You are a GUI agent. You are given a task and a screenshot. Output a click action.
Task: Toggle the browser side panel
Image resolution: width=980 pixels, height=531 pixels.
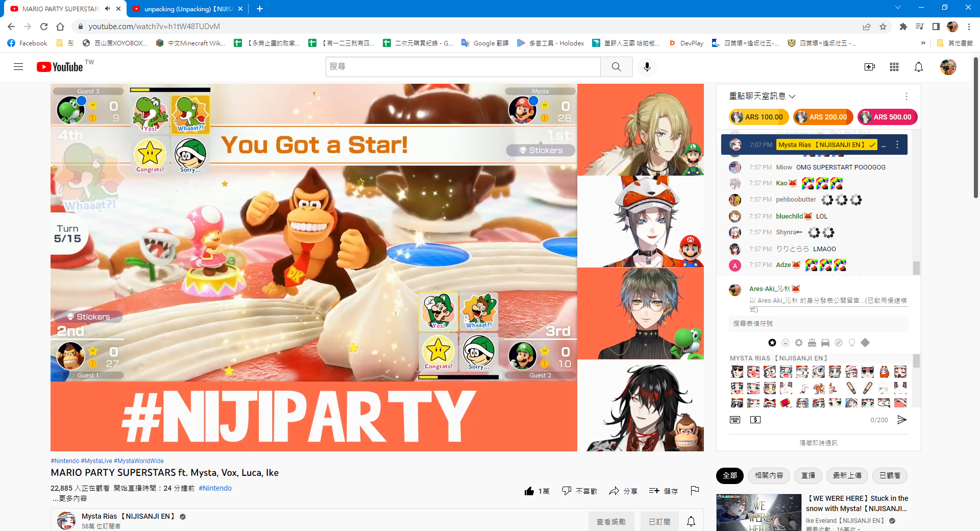pos(936,27)
